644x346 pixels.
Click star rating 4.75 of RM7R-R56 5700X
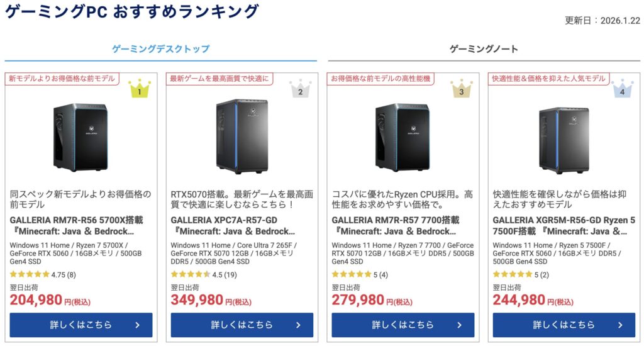pyautogui.click(x=30, y=274)
